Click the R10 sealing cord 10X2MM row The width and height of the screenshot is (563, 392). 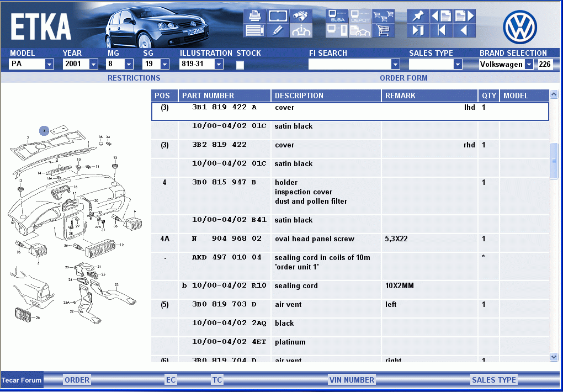coord(350,290)
